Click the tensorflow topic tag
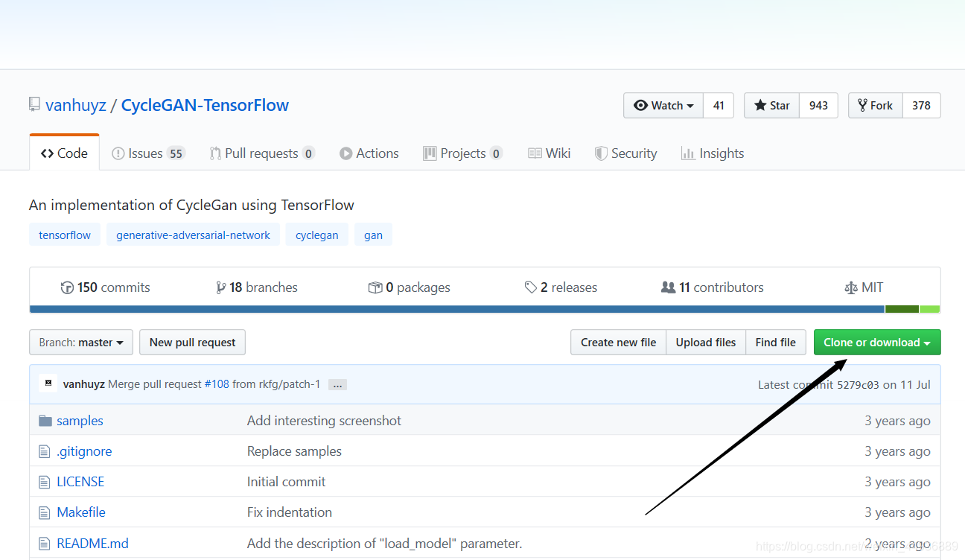 (65, 235)
